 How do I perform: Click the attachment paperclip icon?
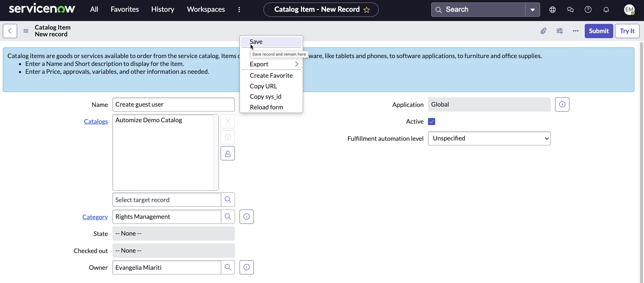click(x=543, y=31)
